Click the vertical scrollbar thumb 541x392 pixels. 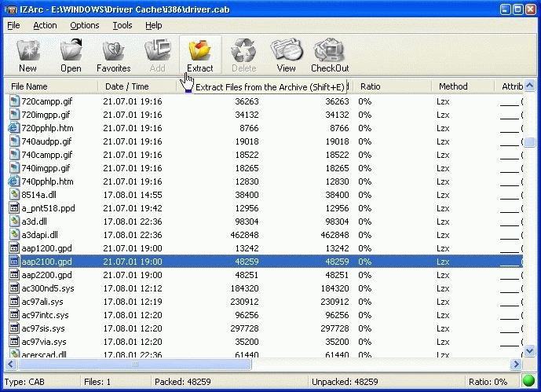tap(530, 142)
